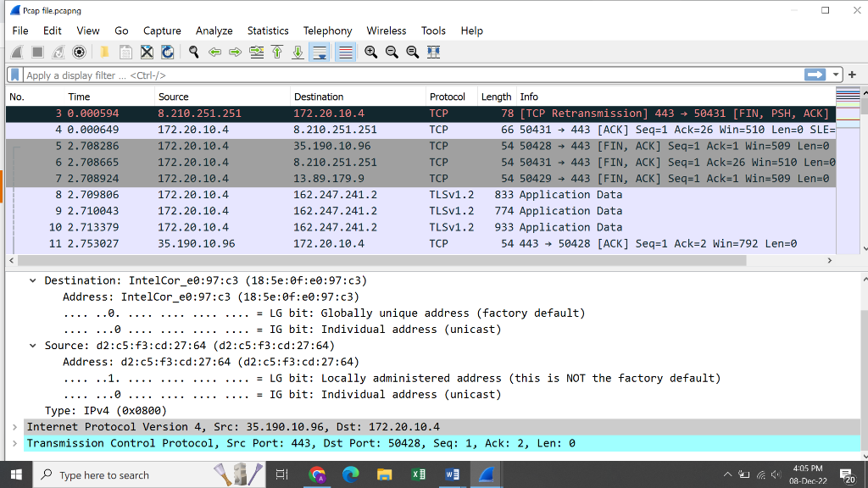
Task: Open the Go menu
Action: click(x=121, y=31)
